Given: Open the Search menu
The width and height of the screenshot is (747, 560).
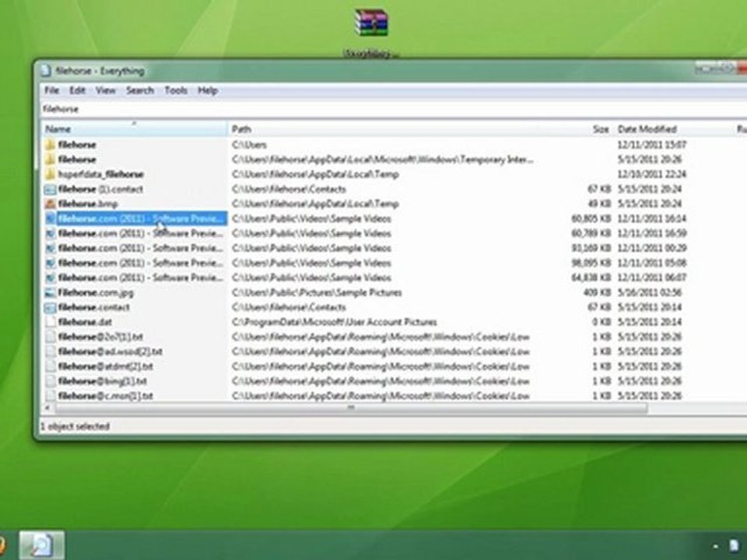Looking at the screenshot, I should click(139, 90).
